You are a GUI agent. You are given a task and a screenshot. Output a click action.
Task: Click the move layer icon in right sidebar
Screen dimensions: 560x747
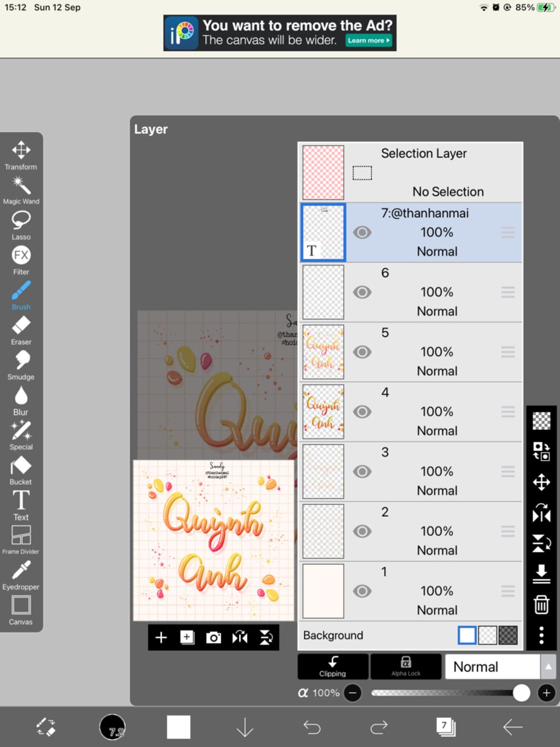pyautogui.click(x=541, y=482)
